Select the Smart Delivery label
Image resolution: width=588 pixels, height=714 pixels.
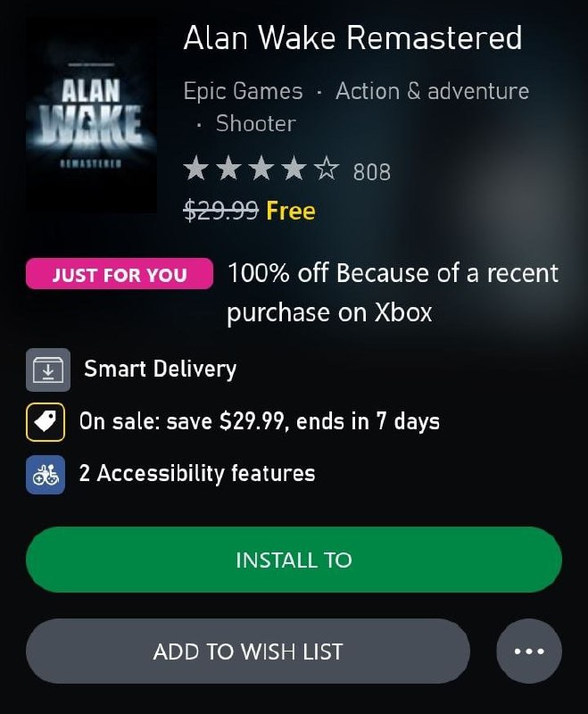coord(161,369)
